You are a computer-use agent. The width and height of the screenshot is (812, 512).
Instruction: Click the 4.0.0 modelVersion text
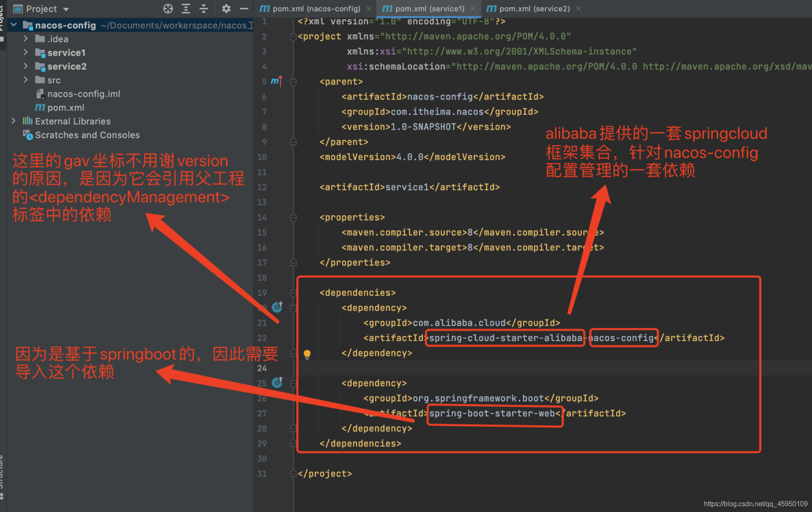coord(410,157)
